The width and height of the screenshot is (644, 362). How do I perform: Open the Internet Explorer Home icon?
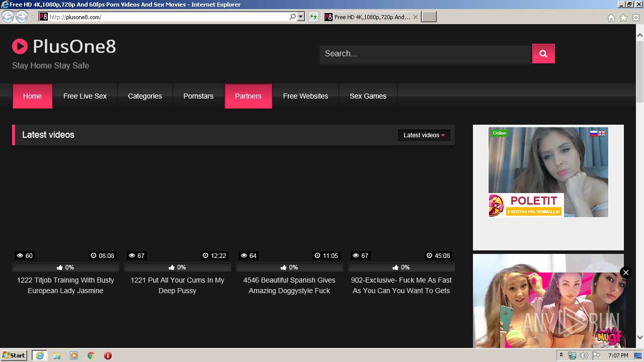pos(611,18)
